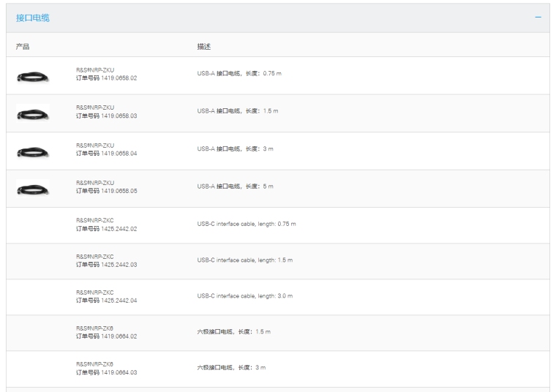Click the 六极接口电缆 1.5 m description
556x392 pixels.
pos(233,331)
